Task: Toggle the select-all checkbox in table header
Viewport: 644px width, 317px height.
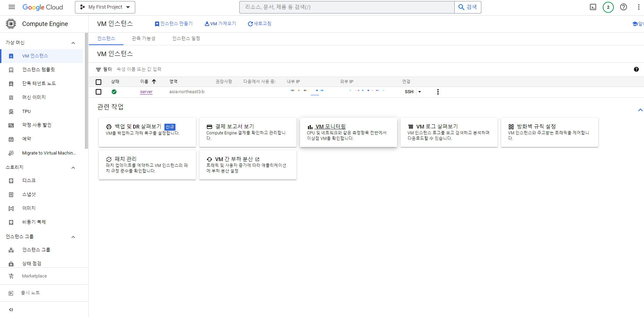Action: [x=98, y=82]
